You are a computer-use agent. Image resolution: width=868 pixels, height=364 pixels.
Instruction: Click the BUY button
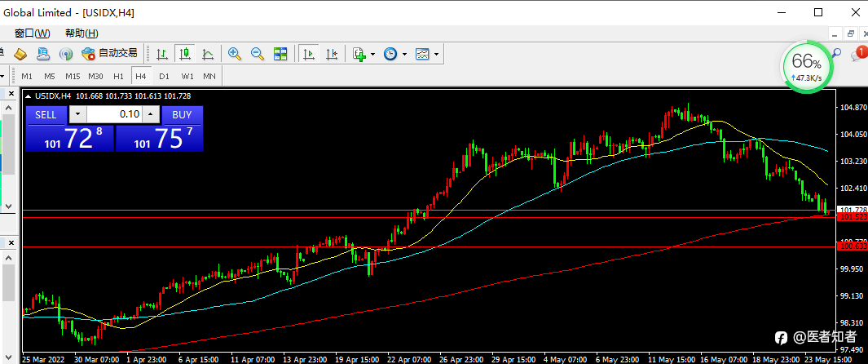coord(182,115)
